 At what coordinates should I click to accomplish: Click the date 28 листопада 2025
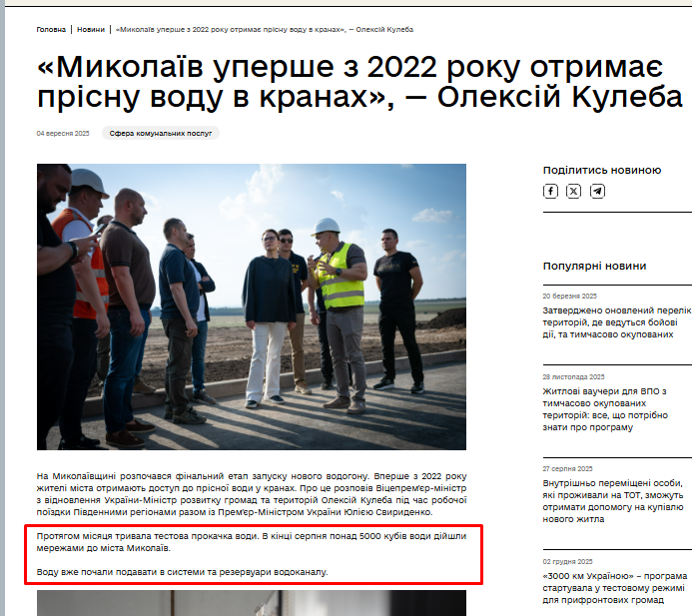click(573, 376)
